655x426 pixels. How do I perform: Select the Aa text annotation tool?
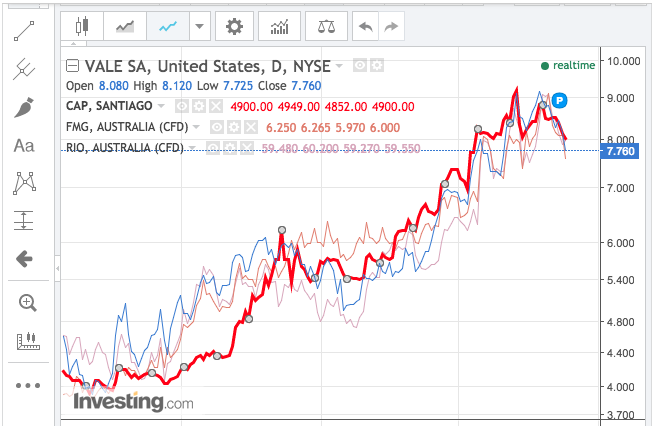tap(24, 146)
